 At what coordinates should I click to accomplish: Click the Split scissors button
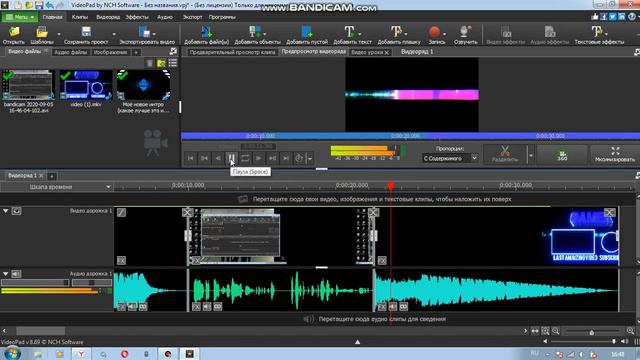[505, 155]
